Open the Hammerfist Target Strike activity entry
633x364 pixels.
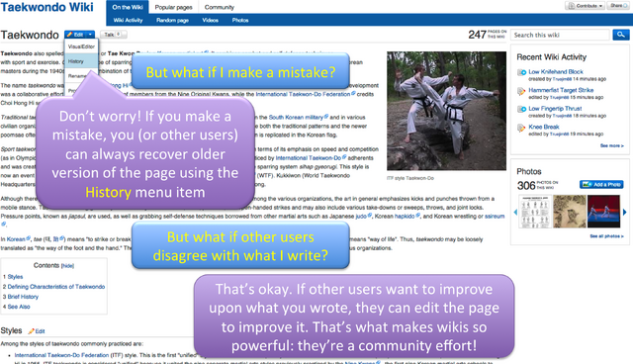click(x=561, y=90)
